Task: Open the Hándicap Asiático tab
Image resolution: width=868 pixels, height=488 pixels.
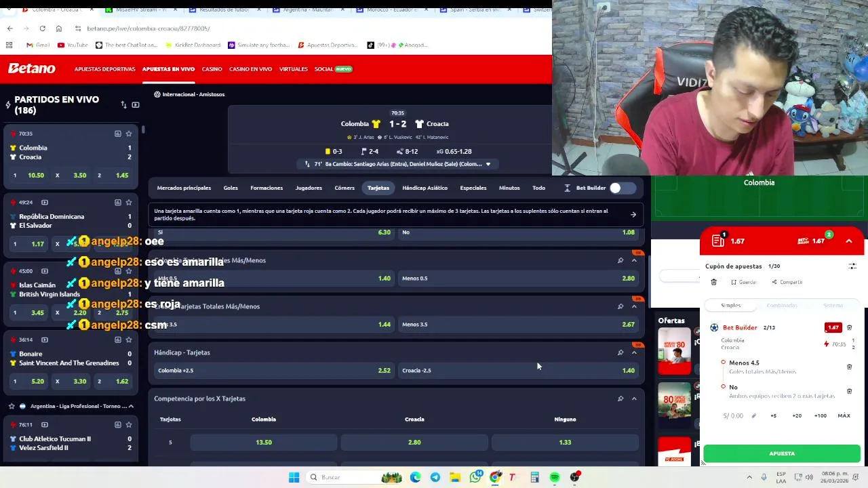Action: point(425,188)
